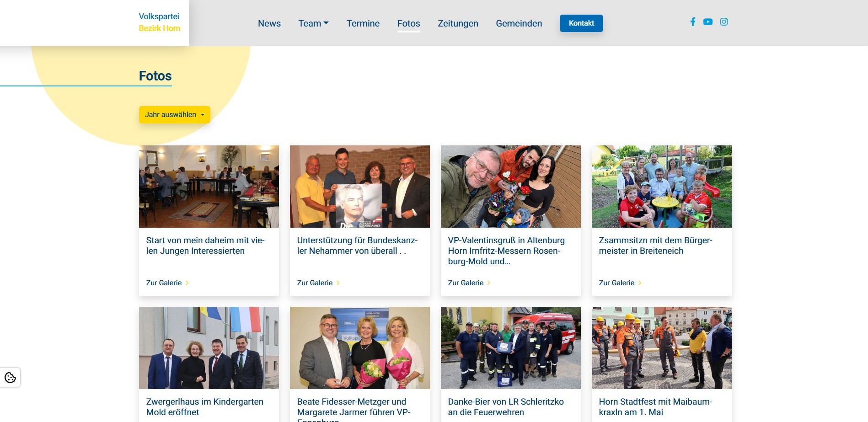Open the Termine menu item

(363, 23)
